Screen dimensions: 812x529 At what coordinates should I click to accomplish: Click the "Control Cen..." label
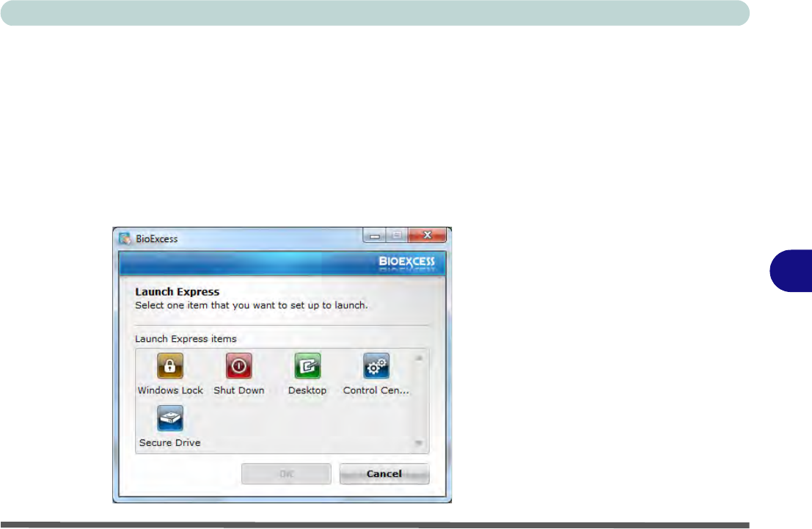(376, 390)
